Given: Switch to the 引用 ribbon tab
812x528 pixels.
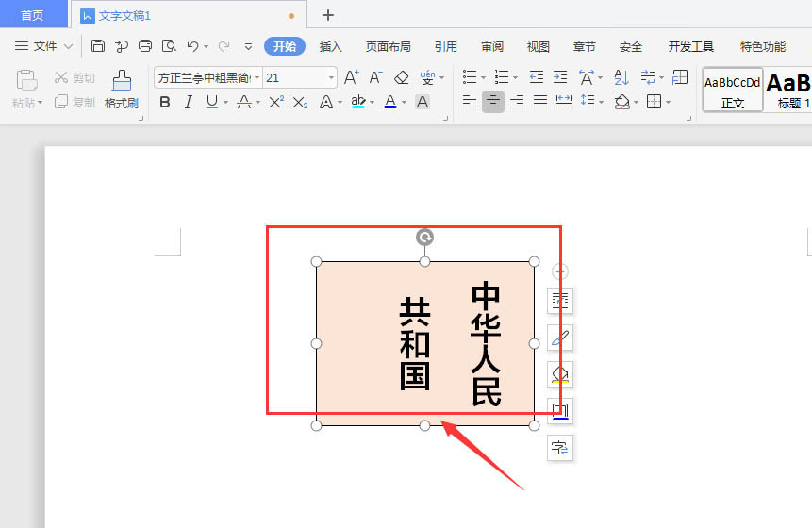Looking at the screenshot, I should click(x=445, y=46).
